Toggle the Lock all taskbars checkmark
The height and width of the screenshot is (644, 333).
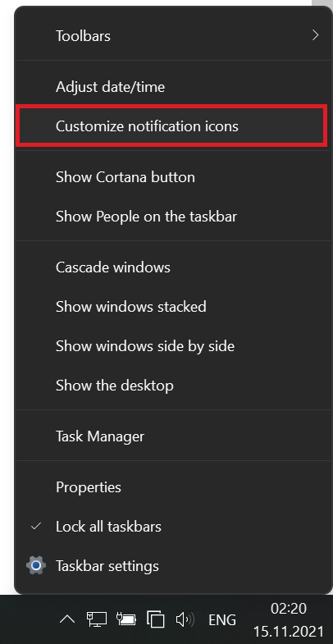(x=36, y=526)
